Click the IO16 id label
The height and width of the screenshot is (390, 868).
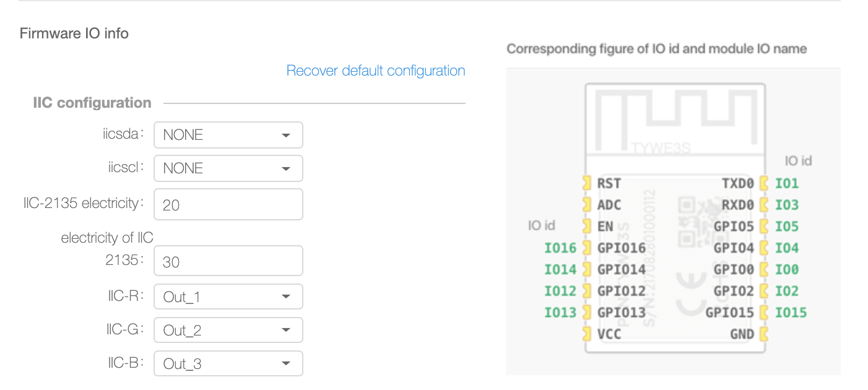pos(560,248)
